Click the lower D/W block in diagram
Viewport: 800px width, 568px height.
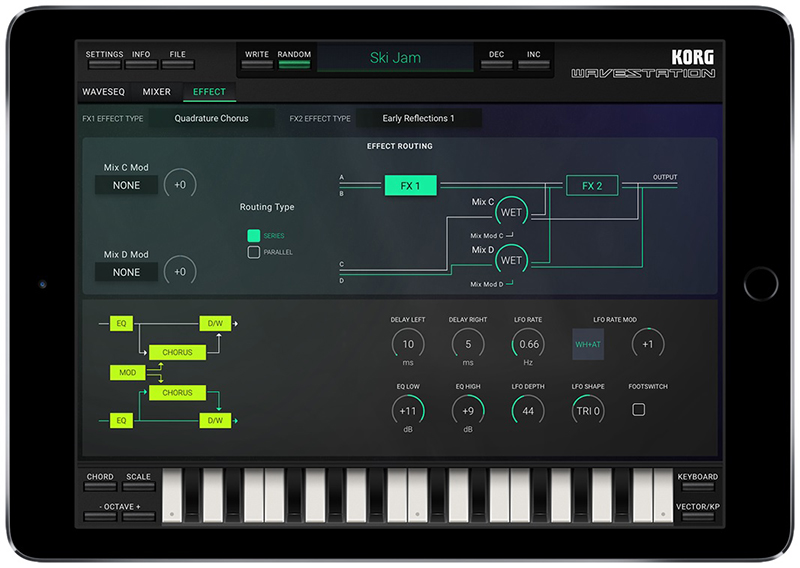click(215, 421)
